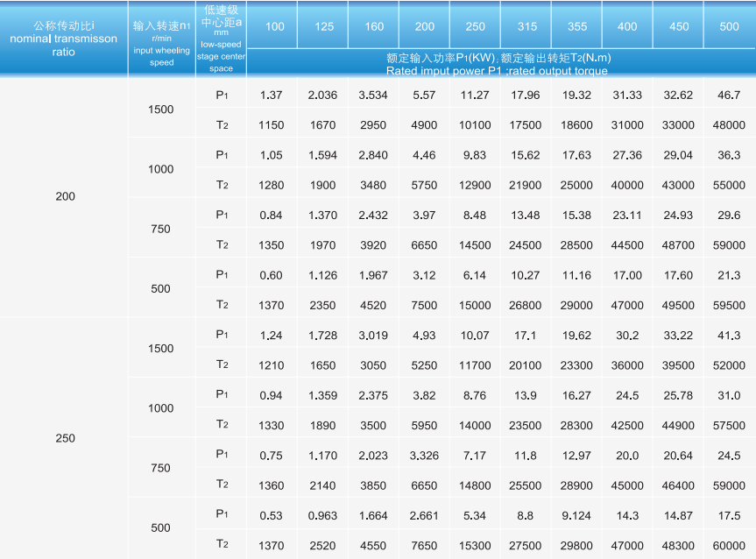Click the 60000 torque value cell

(x=729, y=546)
